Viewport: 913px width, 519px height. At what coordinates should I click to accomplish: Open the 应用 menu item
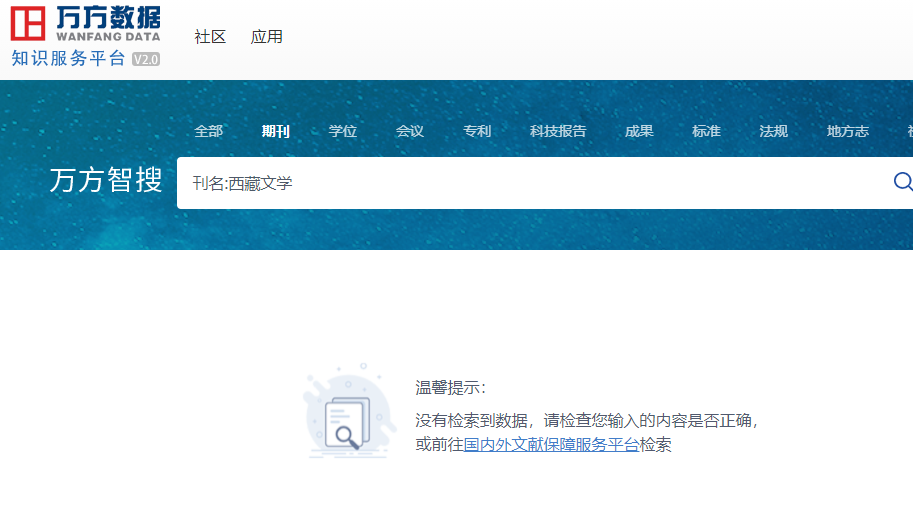pyautogui.click(x=267, y=37)
